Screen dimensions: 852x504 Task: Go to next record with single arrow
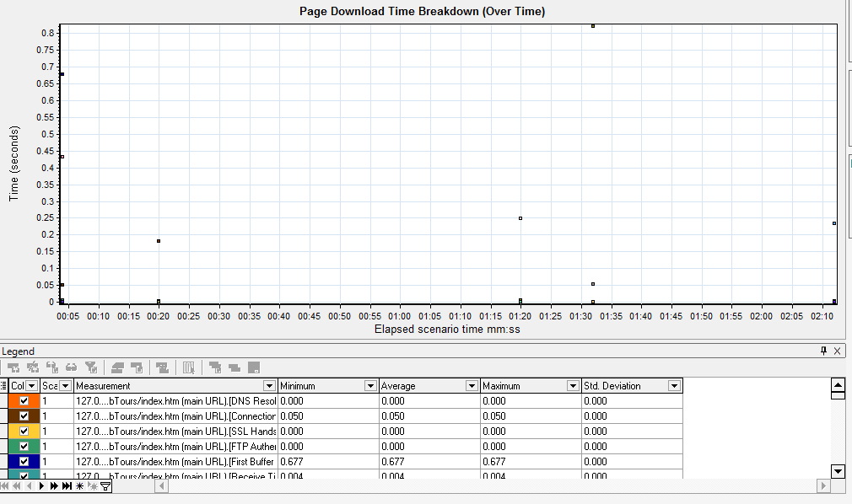41,486
